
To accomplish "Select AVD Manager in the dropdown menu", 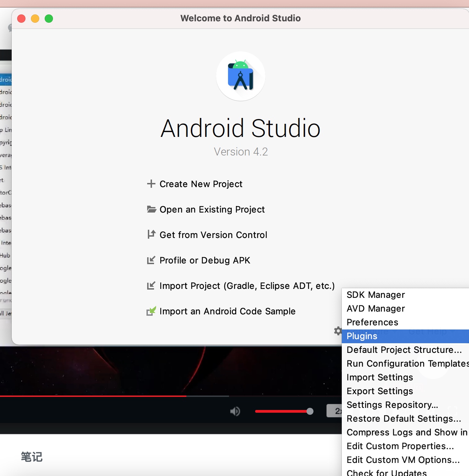I will [375, 309].
